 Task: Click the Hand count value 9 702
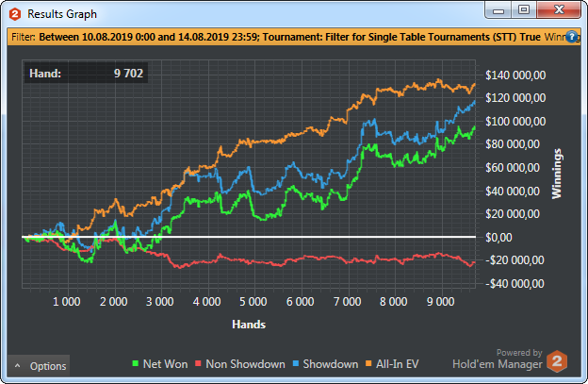[x=128, y=74]
